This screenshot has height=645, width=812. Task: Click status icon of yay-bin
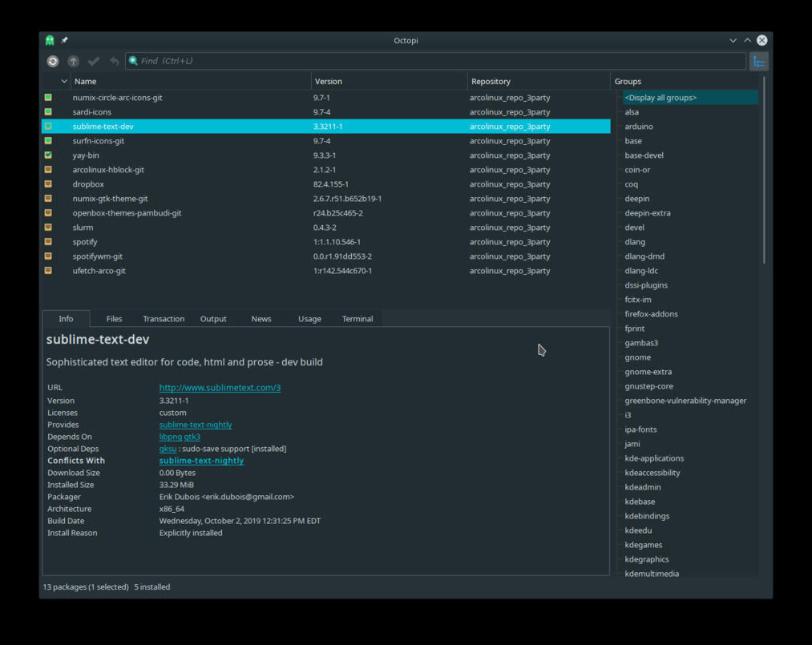point(48,155)
